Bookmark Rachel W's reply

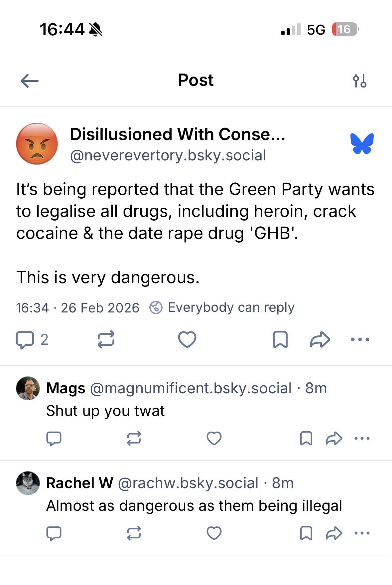306,533
